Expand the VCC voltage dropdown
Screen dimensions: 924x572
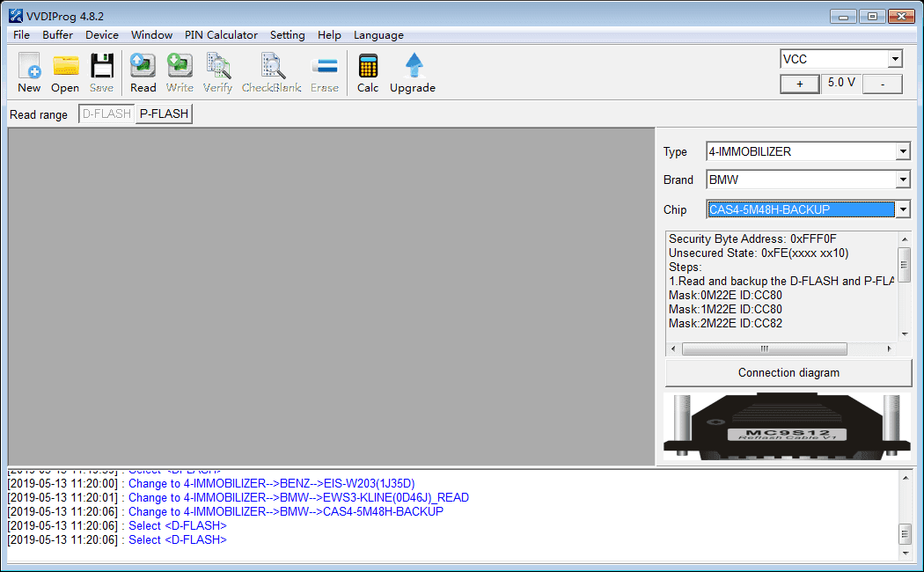895,59
